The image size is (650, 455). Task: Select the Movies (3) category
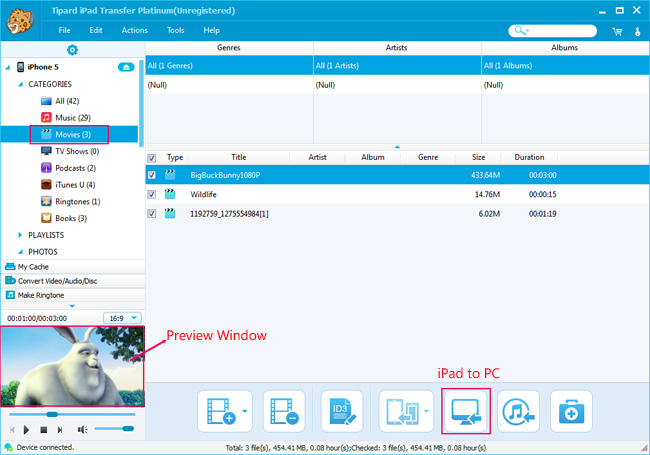(69, 134)
